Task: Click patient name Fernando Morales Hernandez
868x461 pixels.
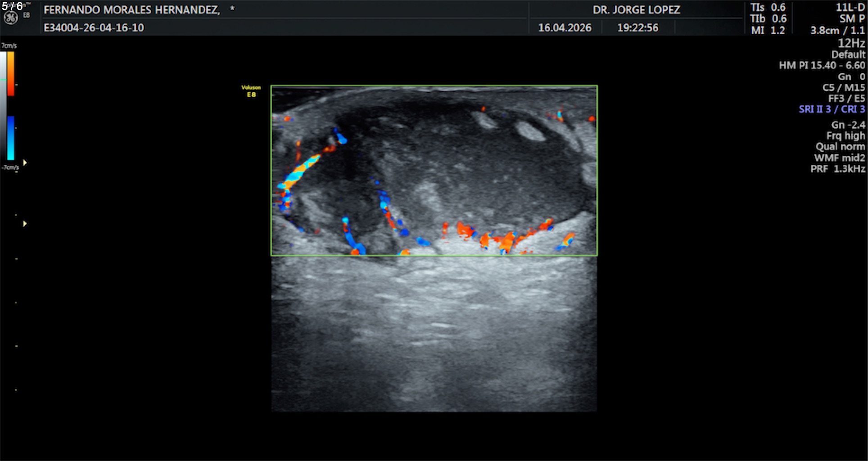Action: [x=131, y=10]
